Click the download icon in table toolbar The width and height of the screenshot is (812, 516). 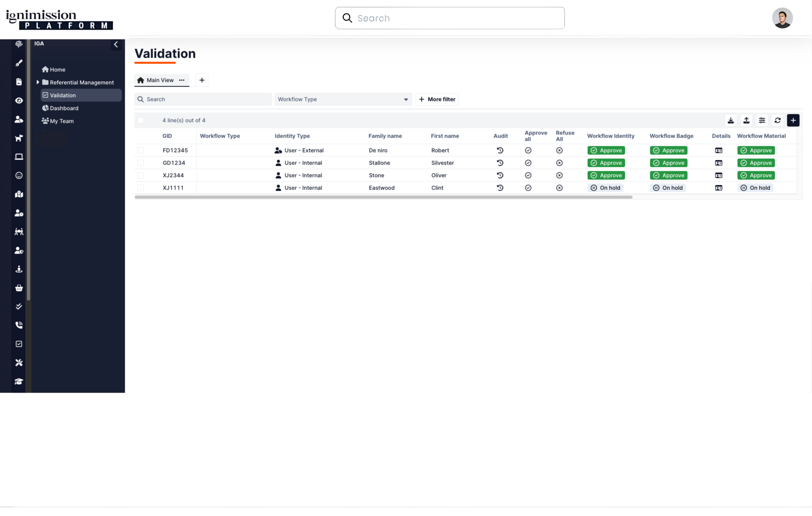(731, 120)
